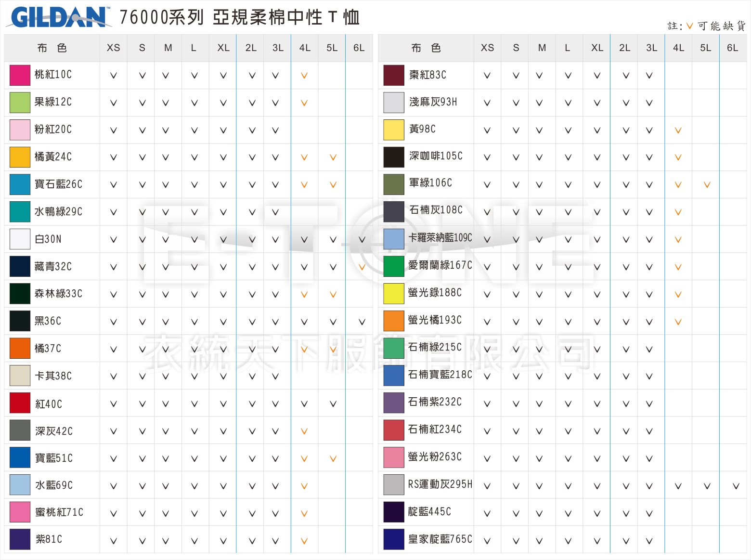This screenshot has height=560, width=751.
Task: Click the GILDAN logo
Action: tap(58, 17)
